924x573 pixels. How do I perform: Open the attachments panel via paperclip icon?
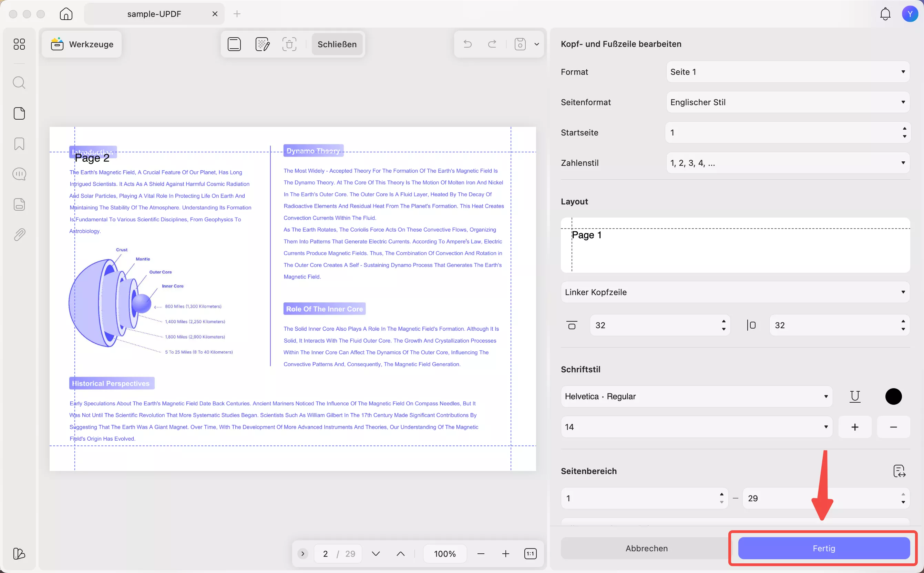[19, 234]
